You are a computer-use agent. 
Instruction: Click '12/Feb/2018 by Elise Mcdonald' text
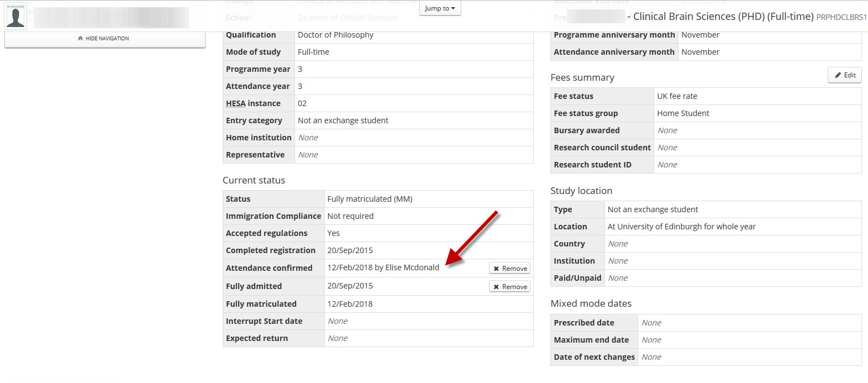(383, 267)
